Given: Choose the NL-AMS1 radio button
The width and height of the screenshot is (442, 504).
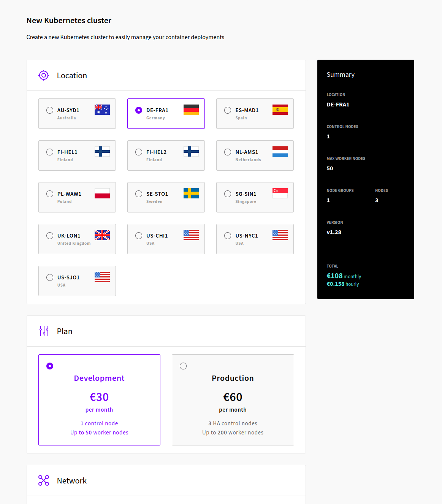Looking at the screenshot, I should click(228, 152).
